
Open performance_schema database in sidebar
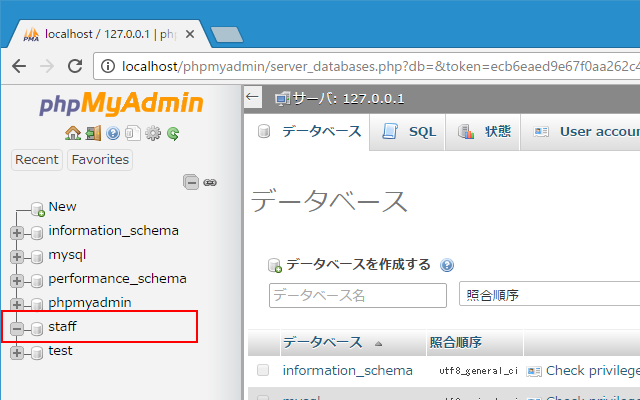point(117,279)
